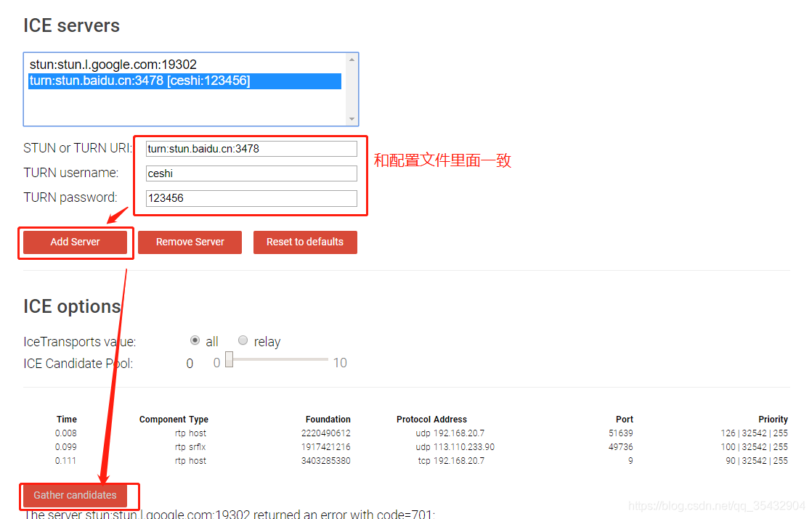Screen dimensions: 812x519
Task: Select the "relay" IceTransports radio button
Action: click(x=243, y=340)
